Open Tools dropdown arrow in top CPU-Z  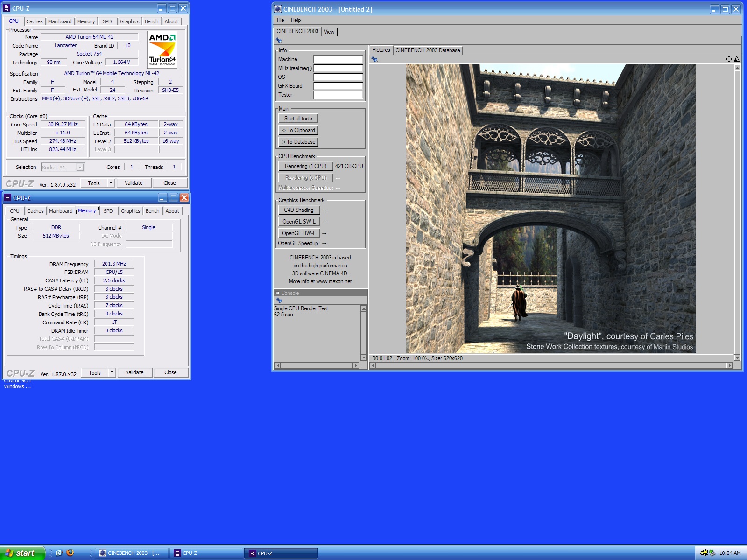pyautogui.click(x=111, y=183)
